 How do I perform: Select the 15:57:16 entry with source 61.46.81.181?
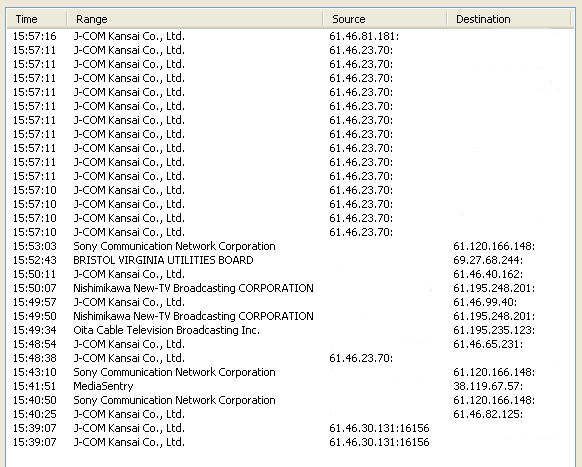pos(291,36)
